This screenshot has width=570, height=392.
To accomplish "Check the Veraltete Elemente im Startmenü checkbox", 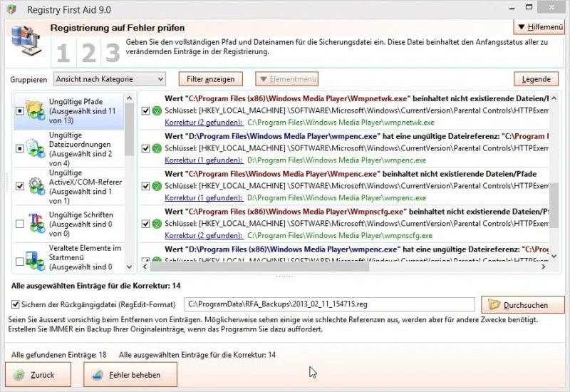I will pyautogui.click(x=20, y=261).
